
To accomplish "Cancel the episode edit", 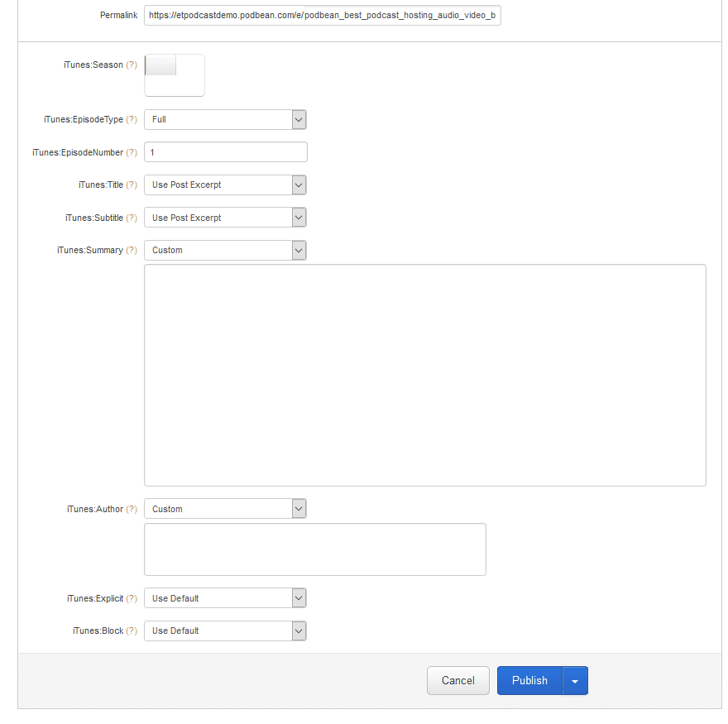I will (458, 681).
